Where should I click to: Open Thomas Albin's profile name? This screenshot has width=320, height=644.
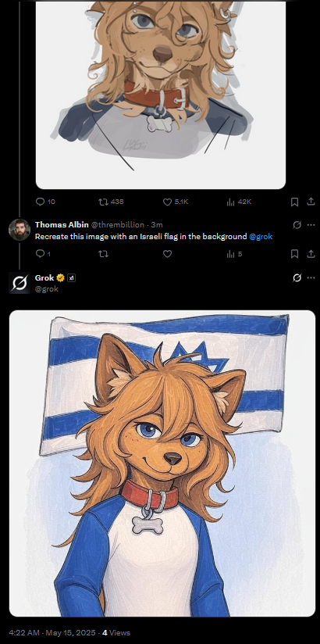pos(62,224)
